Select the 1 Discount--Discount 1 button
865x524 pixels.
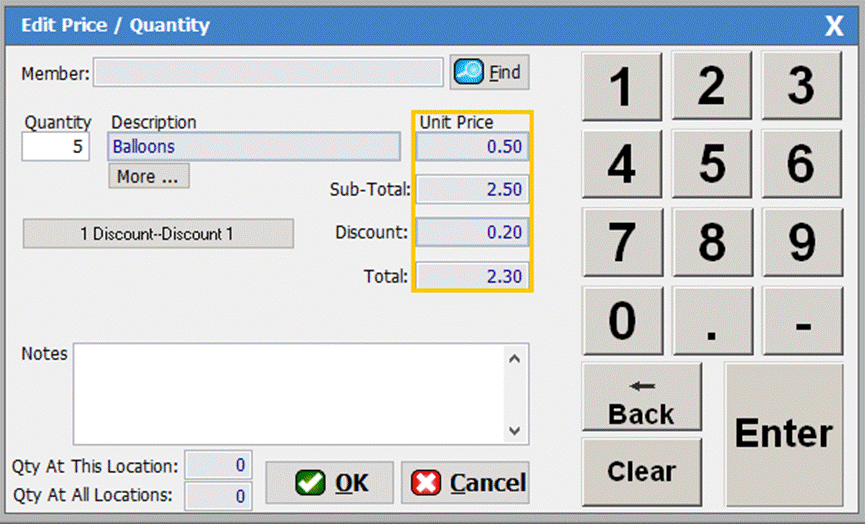158,233
